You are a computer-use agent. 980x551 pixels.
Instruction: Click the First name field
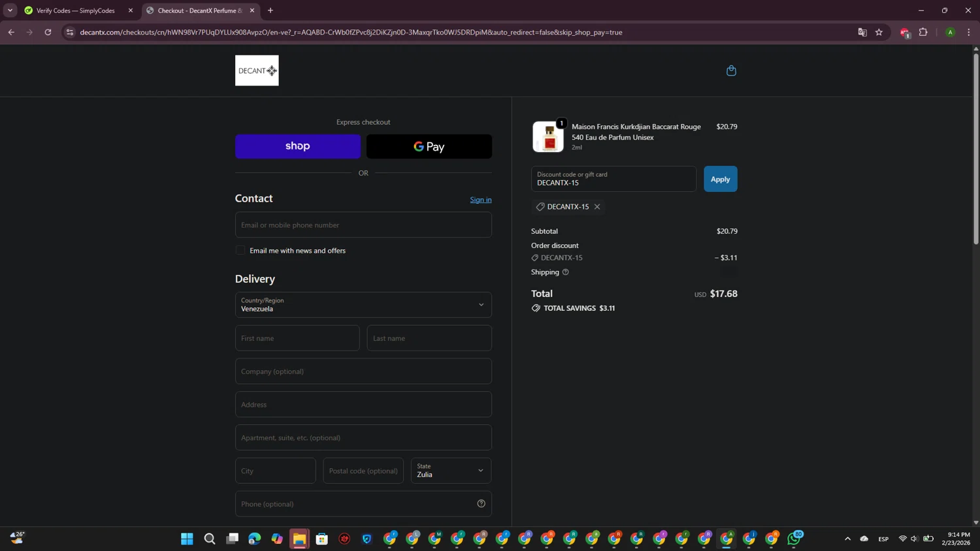(x=297, y=338)
